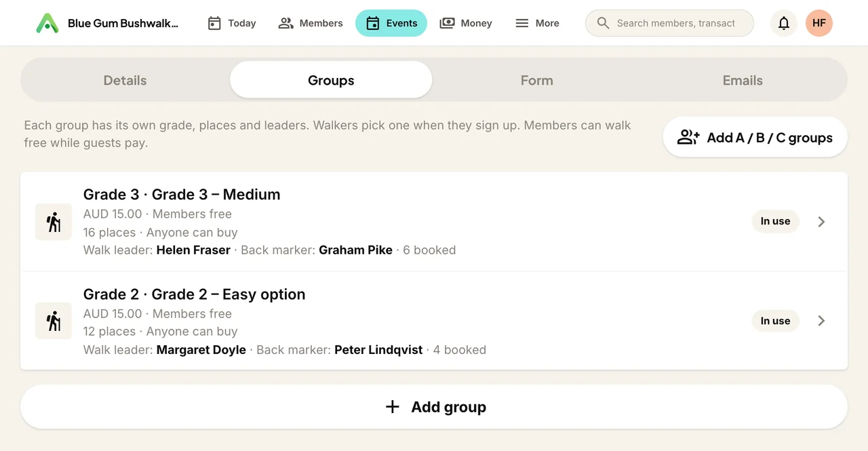Open Members in top navigation
868x451 pixels.
(311, 23)
